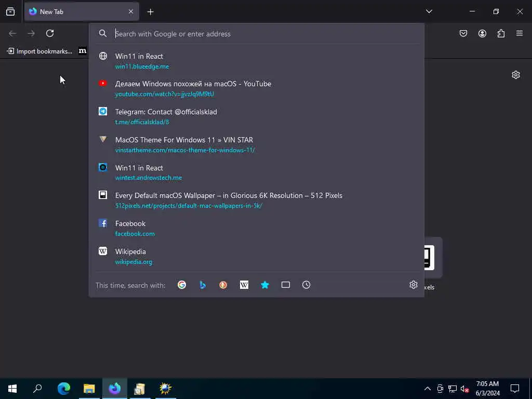The image size is (532, 399).
Task: Search this time with Google
Action: [x=182, y=285]
